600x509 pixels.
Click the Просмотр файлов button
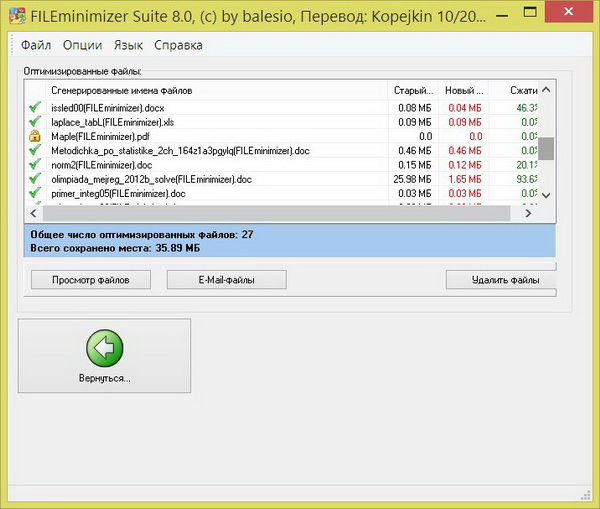pos(92,280)
